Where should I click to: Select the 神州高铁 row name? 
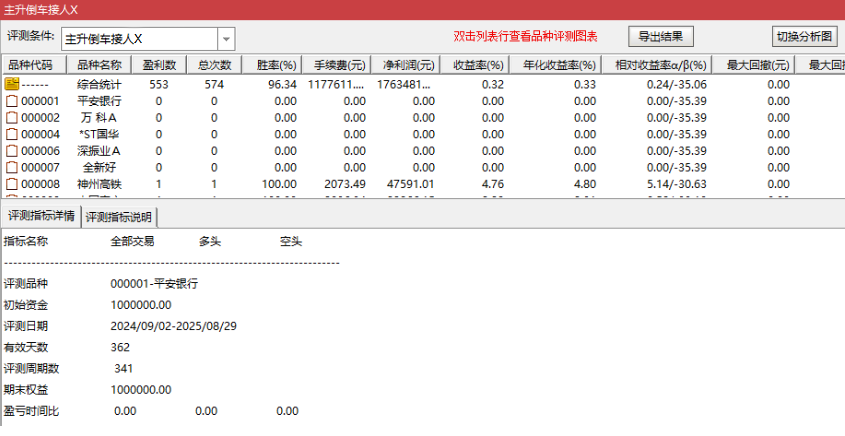click(x=99, y=184)
